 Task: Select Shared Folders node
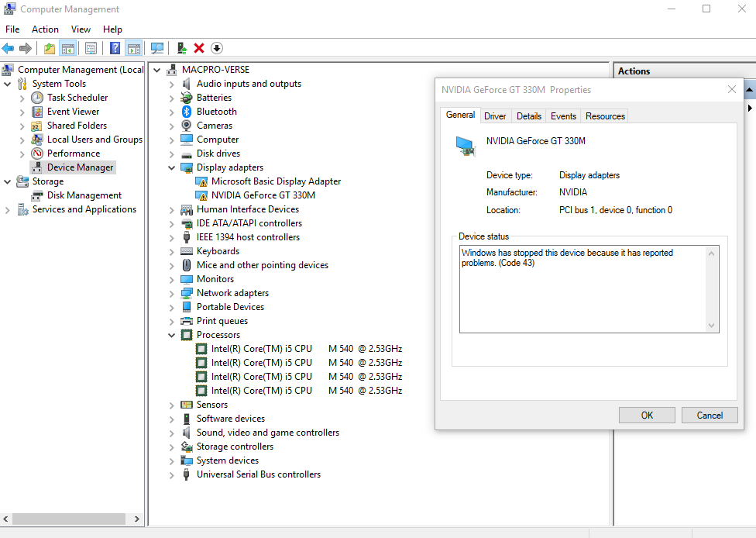[77, 126]
